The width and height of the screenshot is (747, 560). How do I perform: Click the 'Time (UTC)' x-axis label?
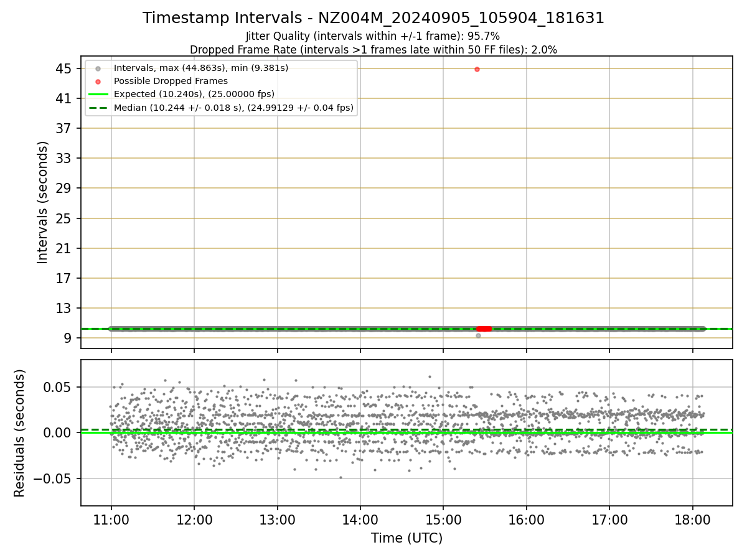[407, 538]
